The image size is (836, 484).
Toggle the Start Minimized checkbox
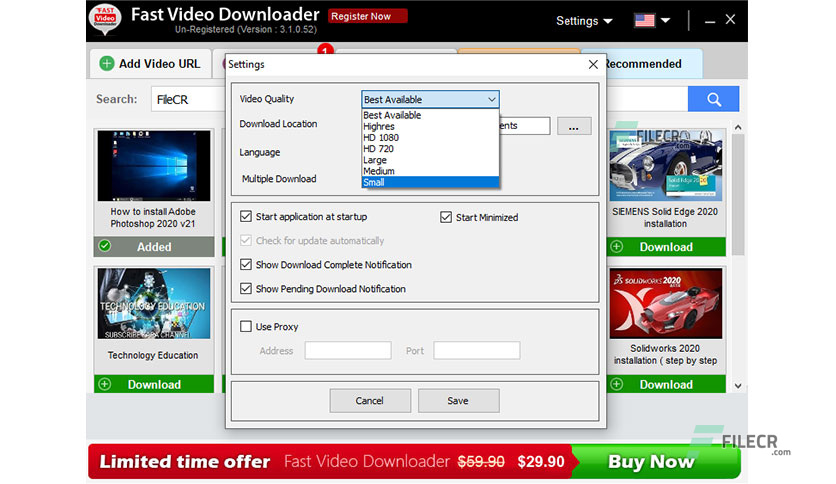[446, 217]
